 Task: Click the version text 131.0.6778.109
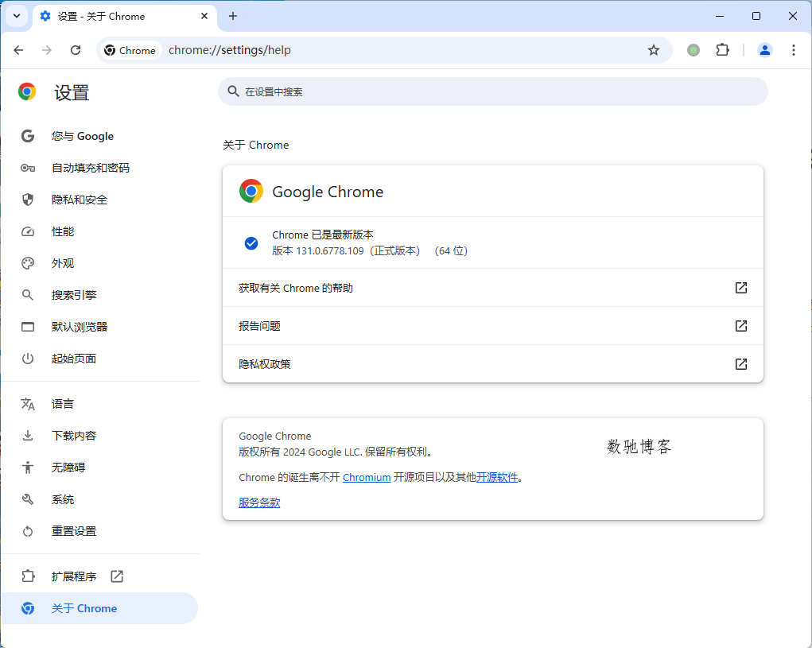tap(330, 251)
